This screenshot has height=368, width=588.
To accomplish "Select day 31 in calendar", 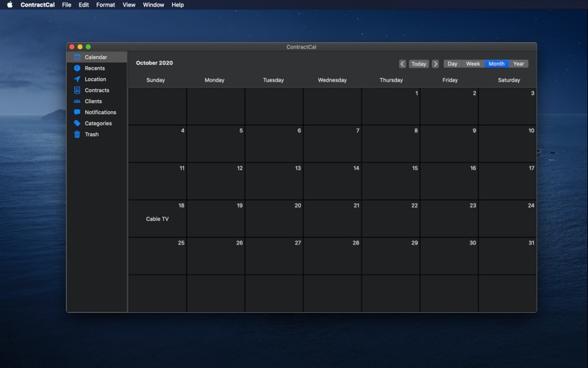I will coord(507,256).
